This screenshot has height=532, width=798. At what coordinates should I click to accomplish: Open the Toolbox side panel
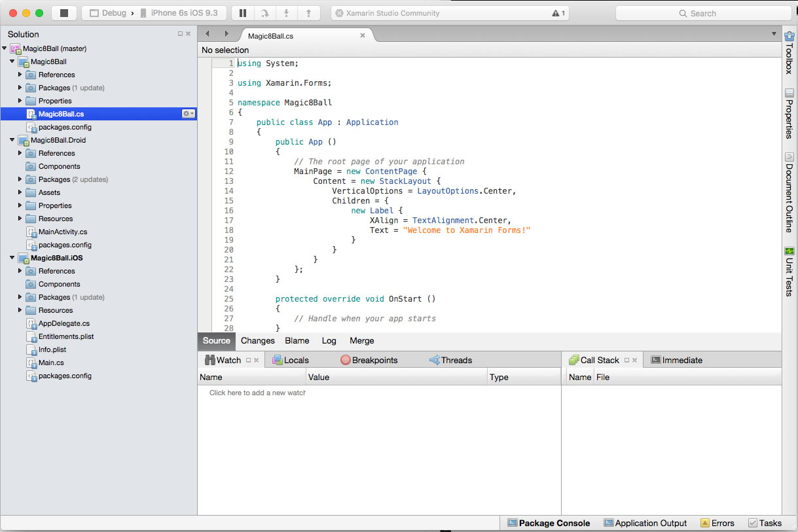(789, 52)
